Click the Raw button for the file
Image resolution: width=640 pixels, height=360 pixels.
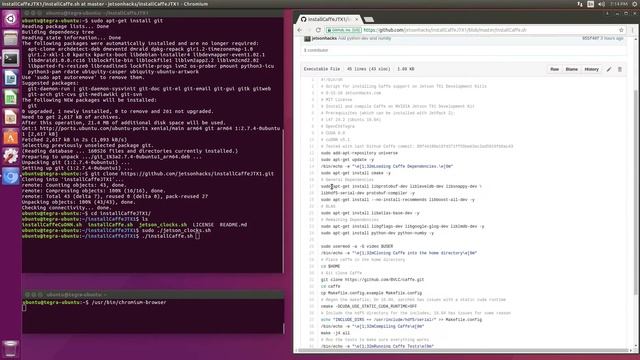(554, 69)
